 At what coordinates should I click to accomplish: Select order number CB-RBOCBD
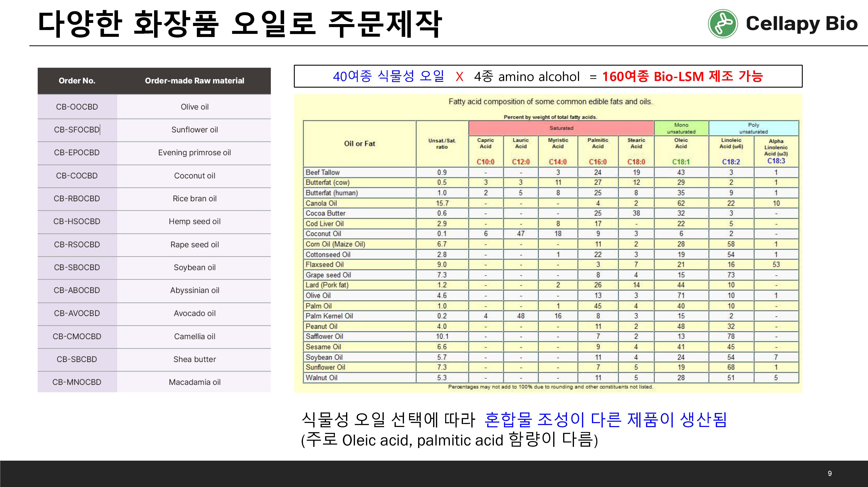click(x=77, y=198)
